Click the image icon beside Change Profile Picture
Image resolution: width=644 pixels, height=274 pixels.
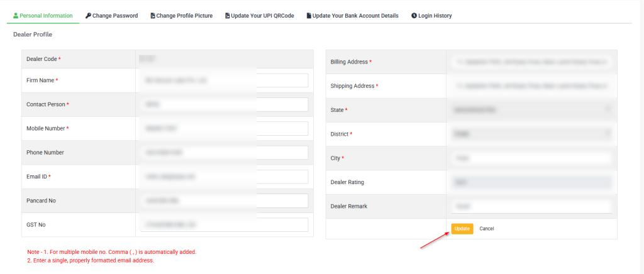coord(153,16)
